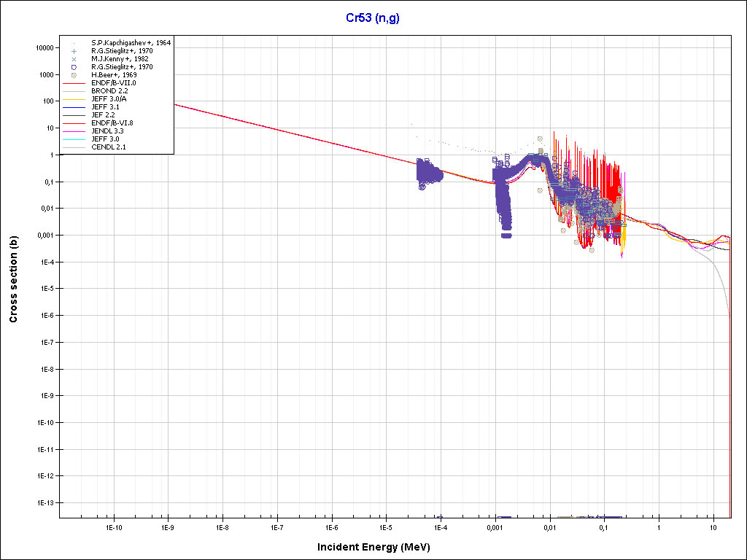Click the plus marker for R.G.Stieglitz legend entry
Image resolution: width=747 pixels, height=560 pixels.
tap(74, 51)
